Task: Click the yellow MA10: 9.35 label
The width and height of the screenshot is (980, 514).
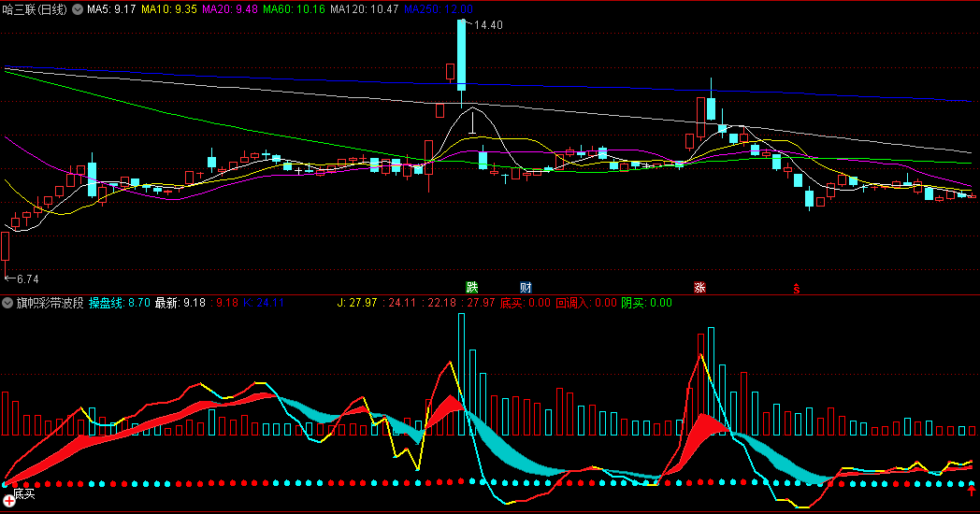Action: (168, 9)
